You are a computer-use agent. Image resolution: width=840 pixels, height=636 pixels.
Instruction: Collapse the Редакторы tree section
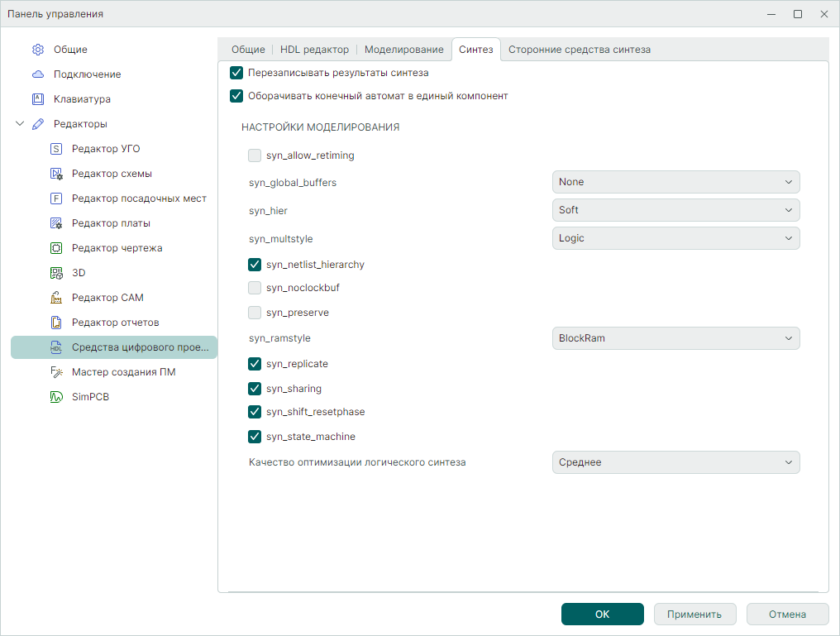(20, 124)
